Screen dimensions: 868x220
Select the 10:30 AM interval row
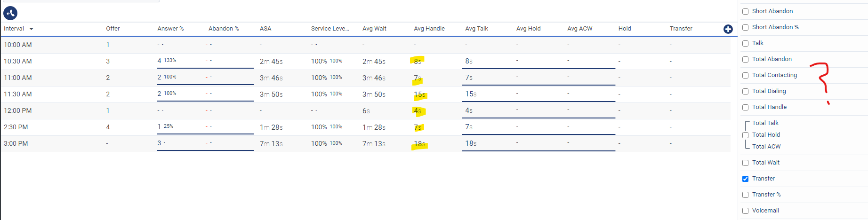tap(18, 61)
